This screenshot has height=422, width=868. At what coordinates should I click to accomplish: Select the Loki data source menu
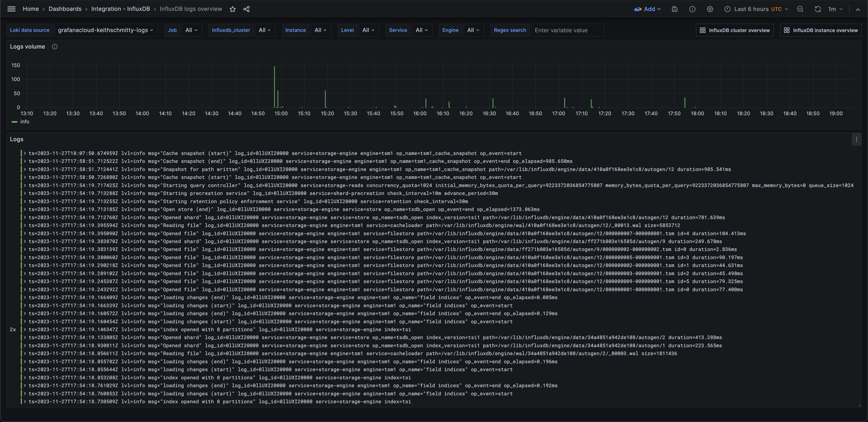(x=105, y=30)
